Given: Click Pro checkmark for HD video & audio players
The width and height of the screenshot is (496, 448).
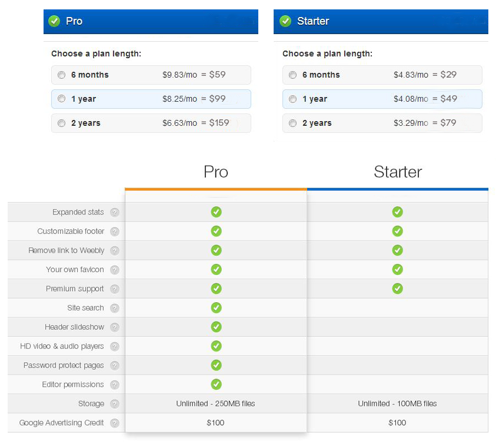Looking at the screenshot, I should 217,346.
